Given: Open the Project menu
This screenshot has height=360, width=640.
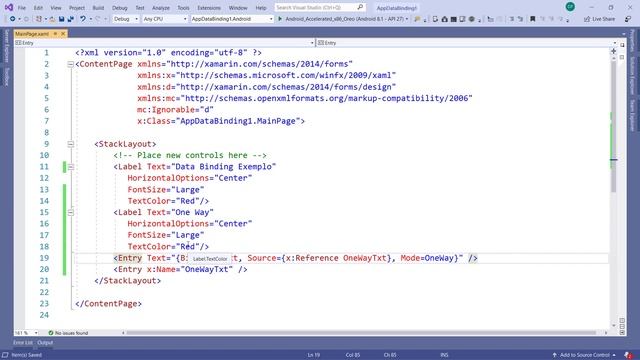Looking at the screenshot, I should point(77,8).
